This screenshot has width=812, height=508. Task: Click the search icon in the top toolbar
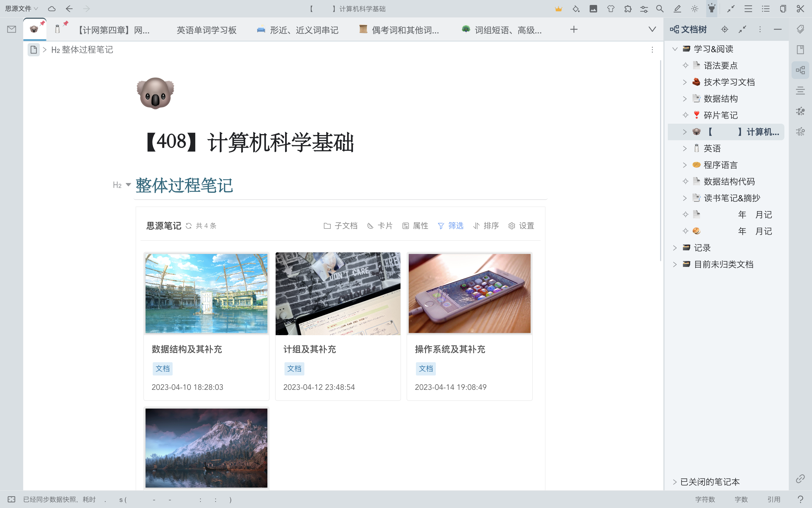(x=660, y=9)
